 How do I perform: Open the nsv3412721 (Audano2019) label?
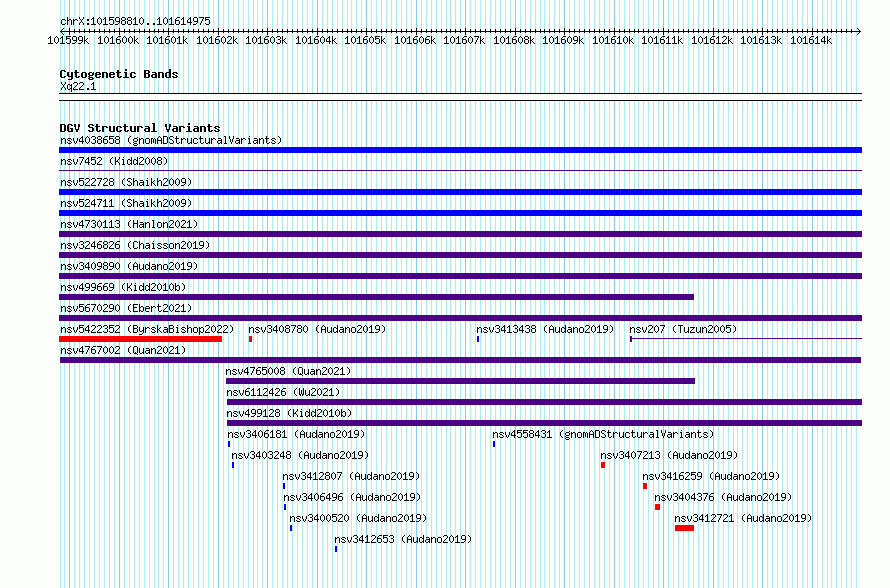point(744,518)
